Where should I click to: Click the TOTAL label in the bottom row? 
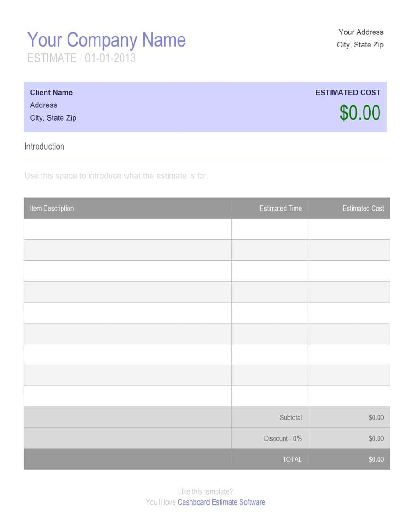pos(292,459)
